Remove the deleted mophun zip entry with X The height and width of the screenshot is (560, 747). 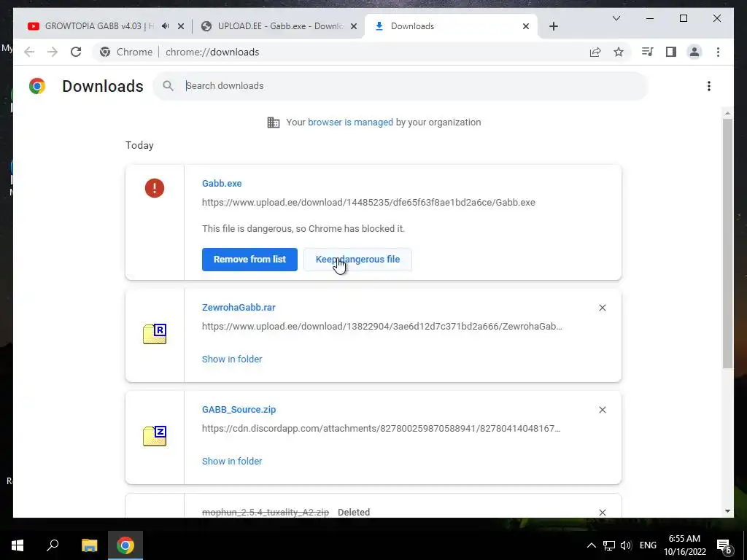602,513
